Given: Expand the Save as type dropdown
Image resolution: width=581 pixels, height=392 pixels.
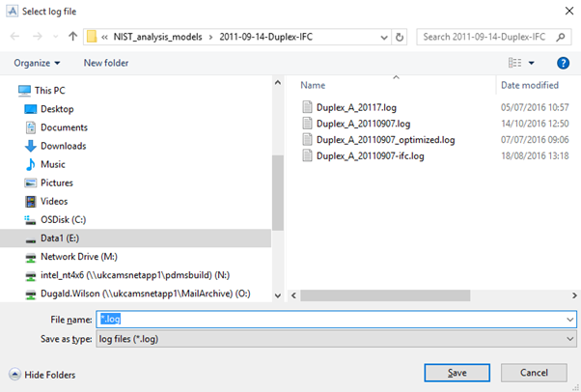Looking at the screenshot, I should click(x=570, y=338).
